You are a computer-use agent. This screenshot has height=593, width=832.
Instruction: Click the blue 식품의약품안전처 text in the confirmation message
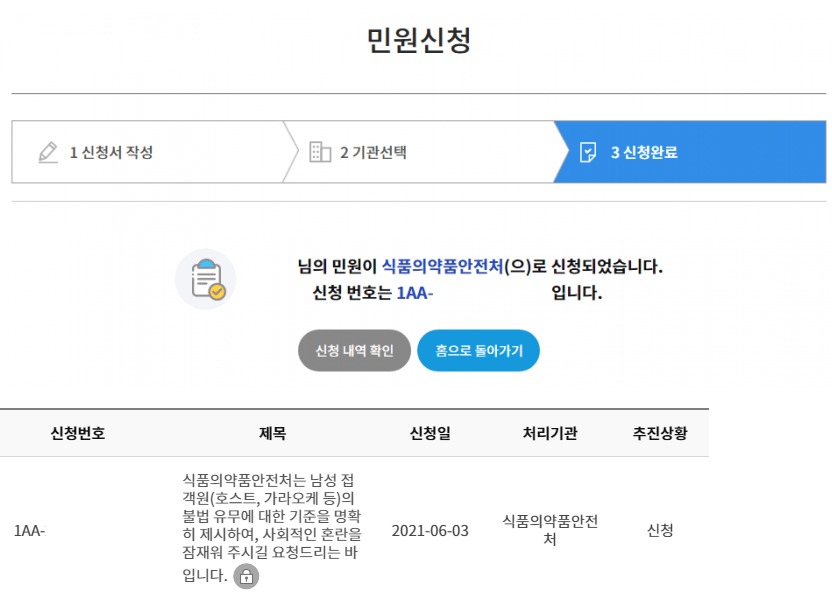(442, 267)
